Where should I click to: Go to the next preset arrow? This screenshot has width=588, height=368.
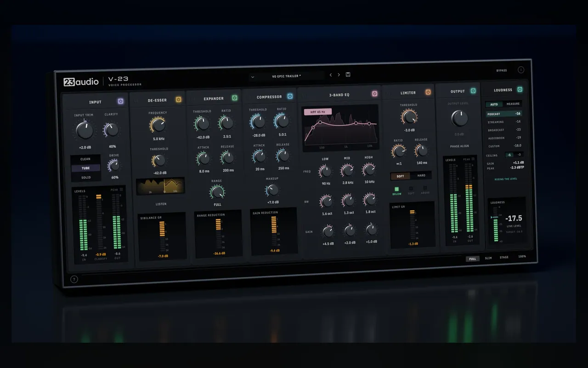pyautogui.click(x=339, y=75)
